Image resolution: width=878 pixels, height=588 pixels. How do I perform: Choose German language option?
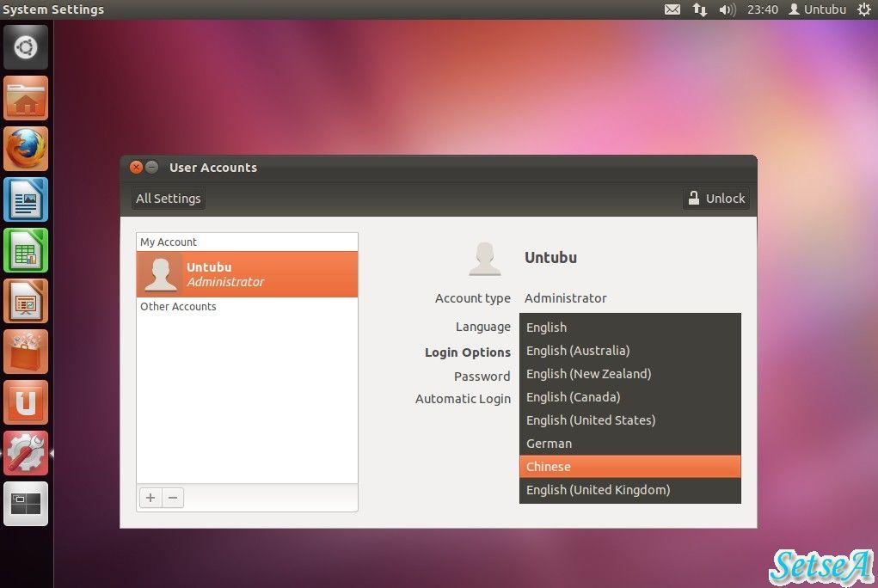tap(630, 444)
